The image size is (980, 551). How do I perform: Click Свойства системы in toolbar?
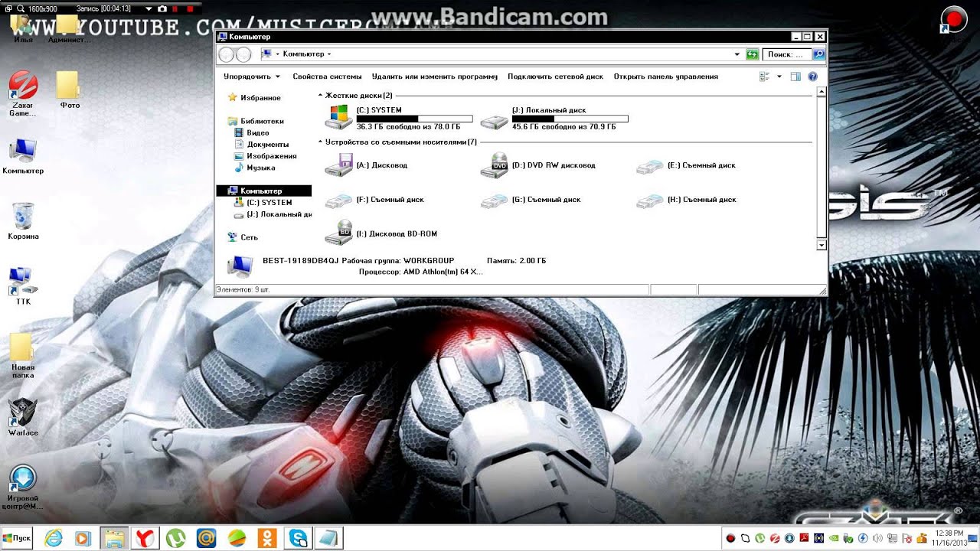point(327,77)
